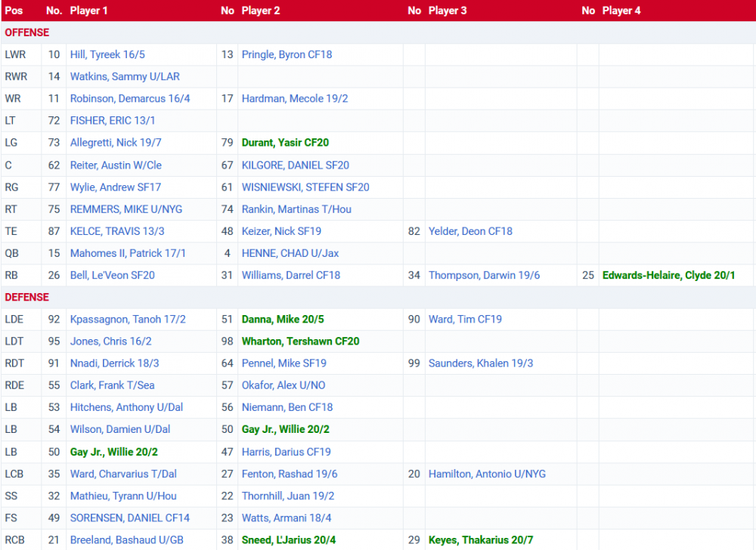The height and width of the screenshot is (550, 756).
Task: Click FISHER, ERIC 13/1 link
Action: pos(113,120)
